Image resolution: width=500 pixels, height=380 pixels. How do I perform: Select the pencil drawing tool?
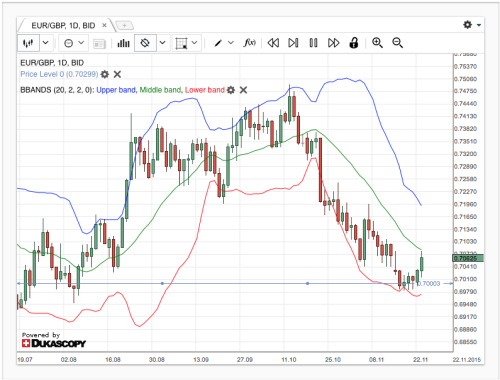(x=218, y=43)
